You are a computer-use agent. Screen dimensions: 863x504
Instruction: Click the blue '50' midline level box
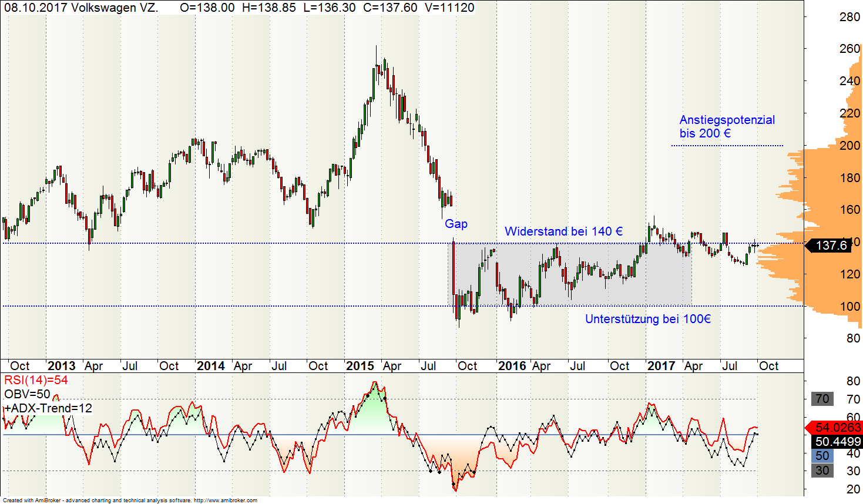pyautogui.click(x=822, y=456)
